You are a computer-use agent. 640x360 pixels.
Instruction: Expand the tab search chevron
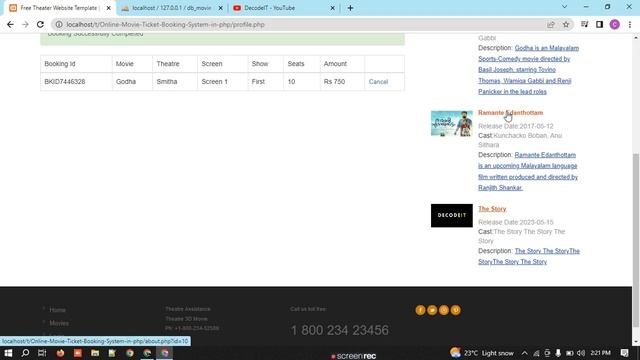tap(564, 7)
